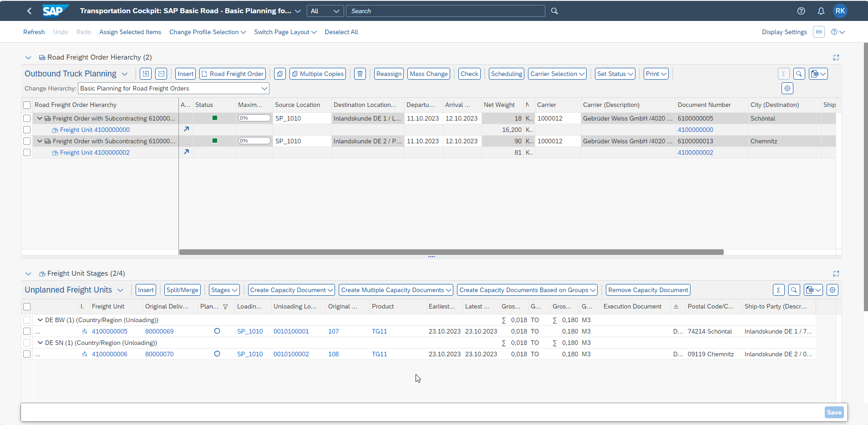868x425 pixels.
Task: Click the delete (trash) icon in Outbound Truck Planning
Action: (360, 73)
